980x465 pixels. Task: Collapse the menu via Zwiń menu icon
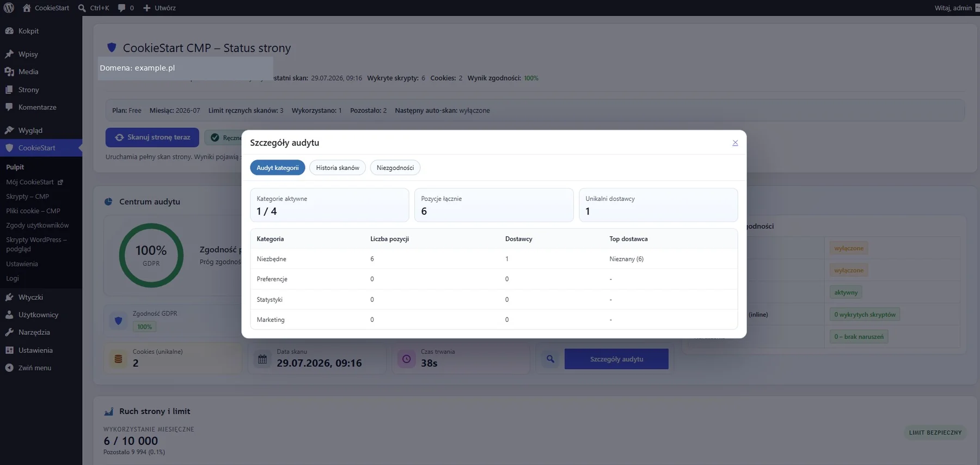pos(9,368)
